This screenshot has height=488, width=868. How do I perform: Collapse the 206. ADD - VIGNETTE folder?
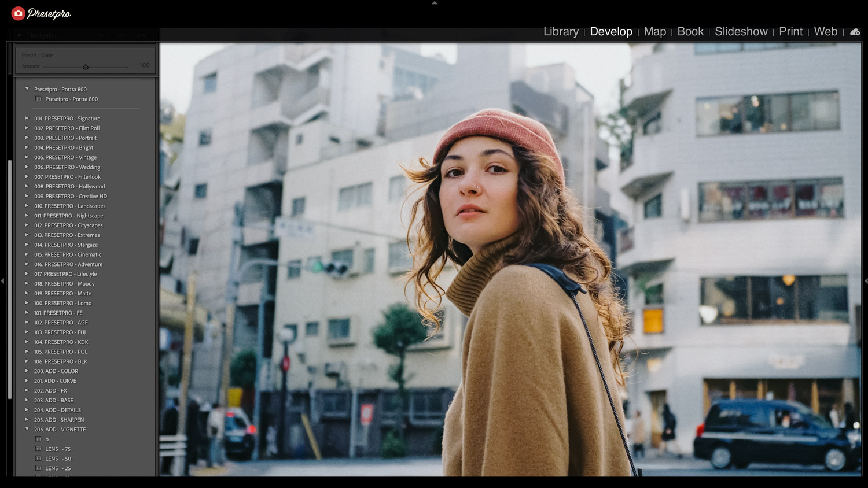[27, 429]
